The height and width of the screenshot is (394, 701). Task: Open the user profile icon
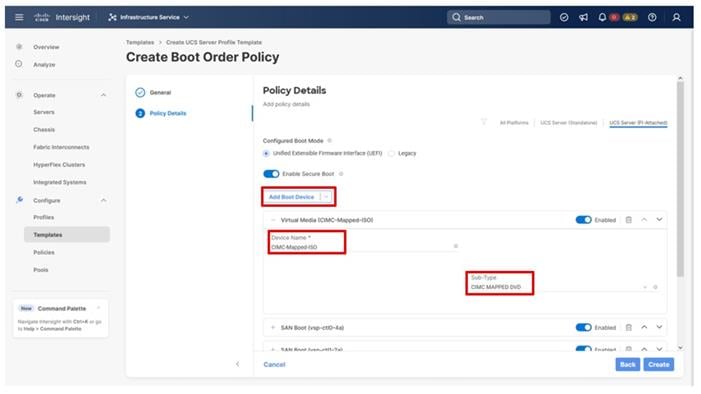click(676, 17)
